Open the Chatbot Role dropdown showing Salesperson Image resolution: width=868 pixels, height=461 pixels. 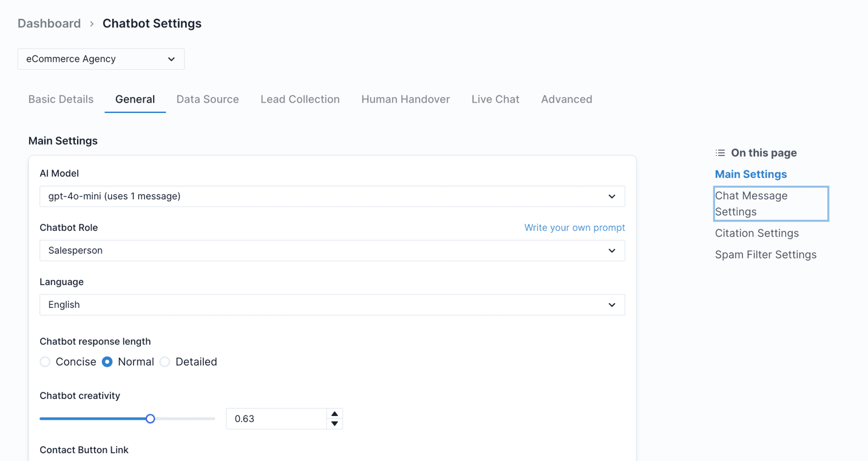tap(332, 250)
